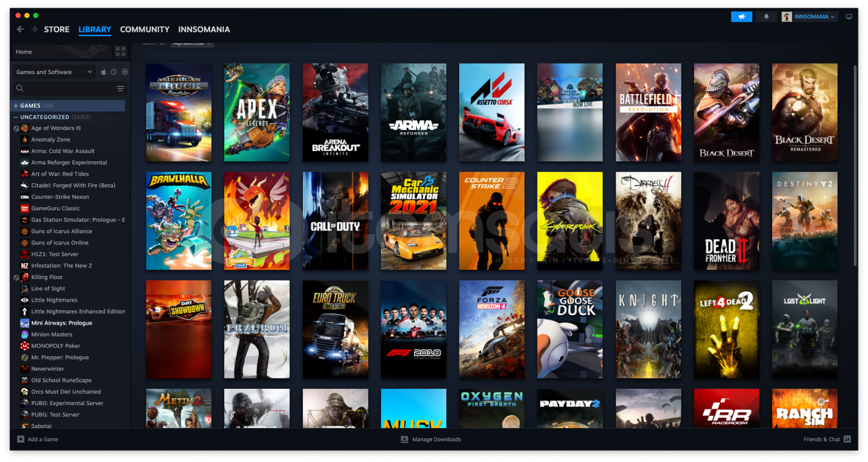
Task: Open F1 2018 cover
Action: pyautogui.click(x=414, y=329)
